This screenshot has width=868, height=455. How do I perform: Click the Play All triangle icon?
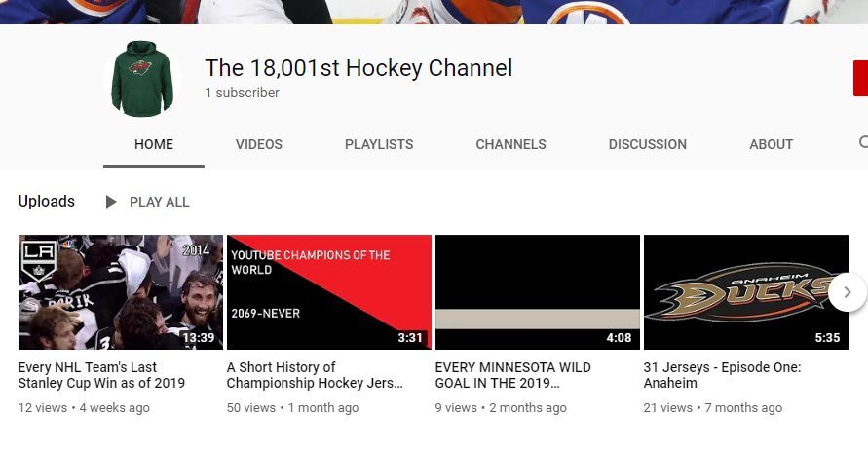pos(111,202)
